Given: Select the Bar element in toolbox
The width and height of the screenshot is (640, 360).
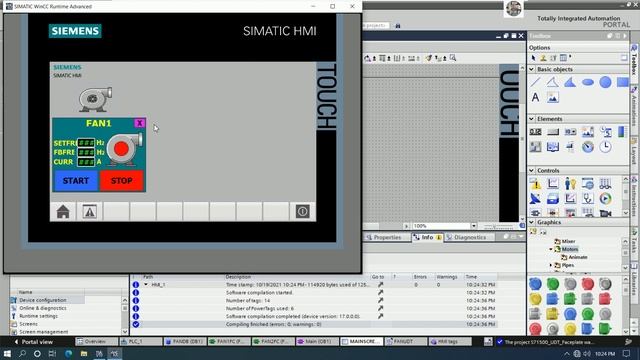Looking at the screenshot, I should point(621,131).
